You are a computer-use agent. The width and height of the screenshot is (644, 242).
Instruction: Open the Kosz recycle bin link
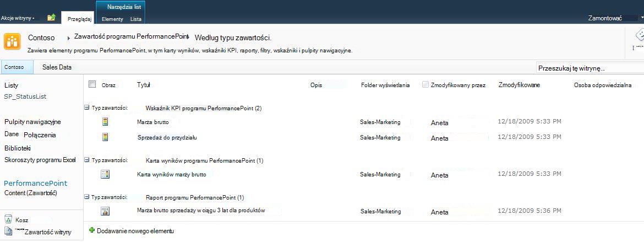(22, 220)
